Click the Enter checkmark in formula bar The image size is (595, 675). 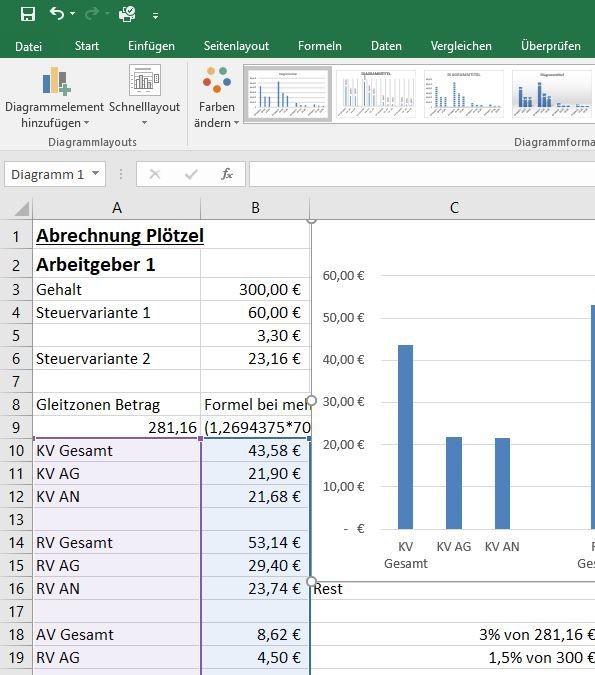click(x=191, y=174)
